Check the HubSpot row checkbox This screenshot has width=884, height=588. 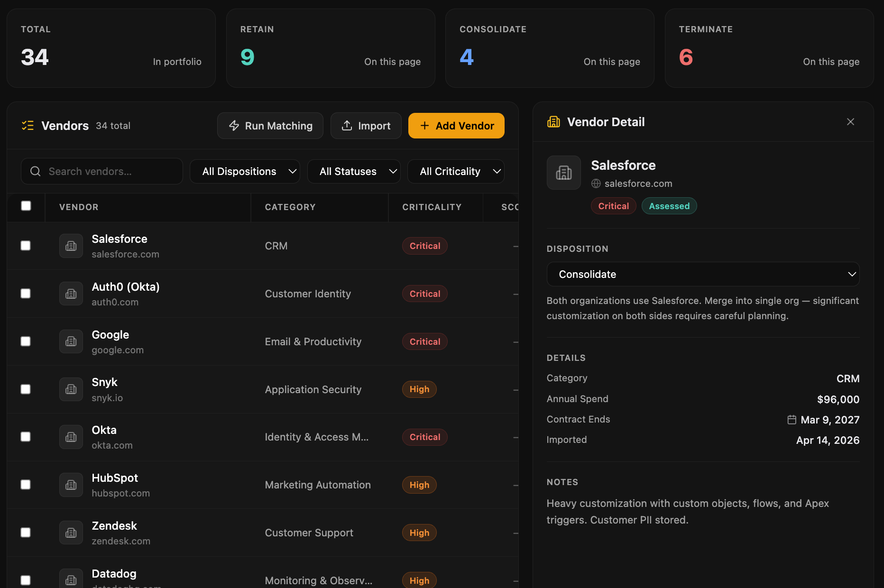click(26, 485)
